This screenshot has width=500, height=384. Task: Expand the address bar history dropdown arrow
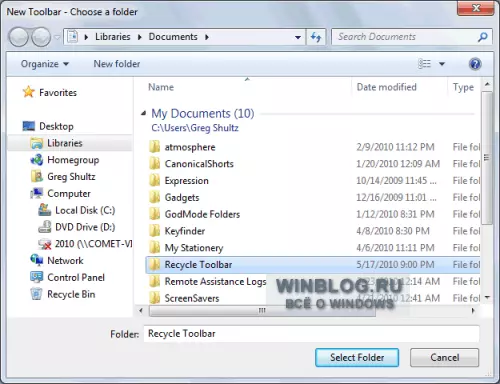coord(298,37)
